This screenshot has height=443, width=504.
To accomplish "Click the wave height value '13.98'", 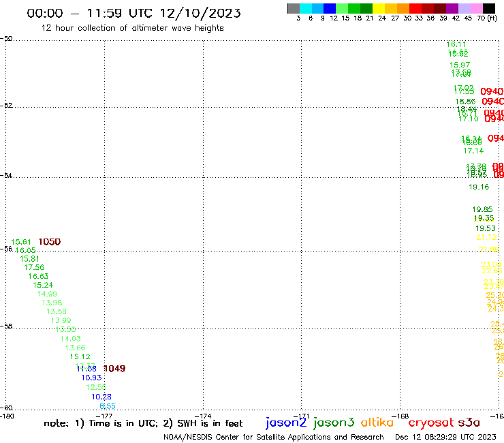I will (52, 303).
